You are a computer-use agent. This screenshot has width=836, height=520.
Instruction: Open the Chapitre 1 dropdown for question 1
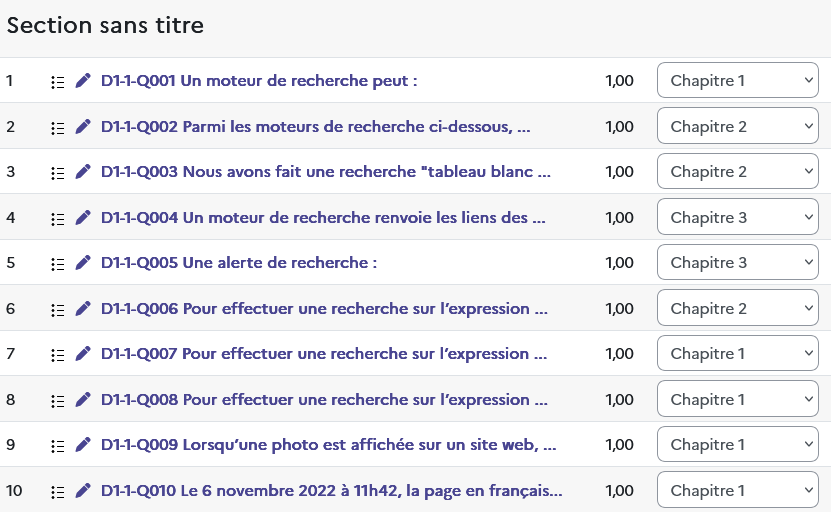(x=737, y=81)
